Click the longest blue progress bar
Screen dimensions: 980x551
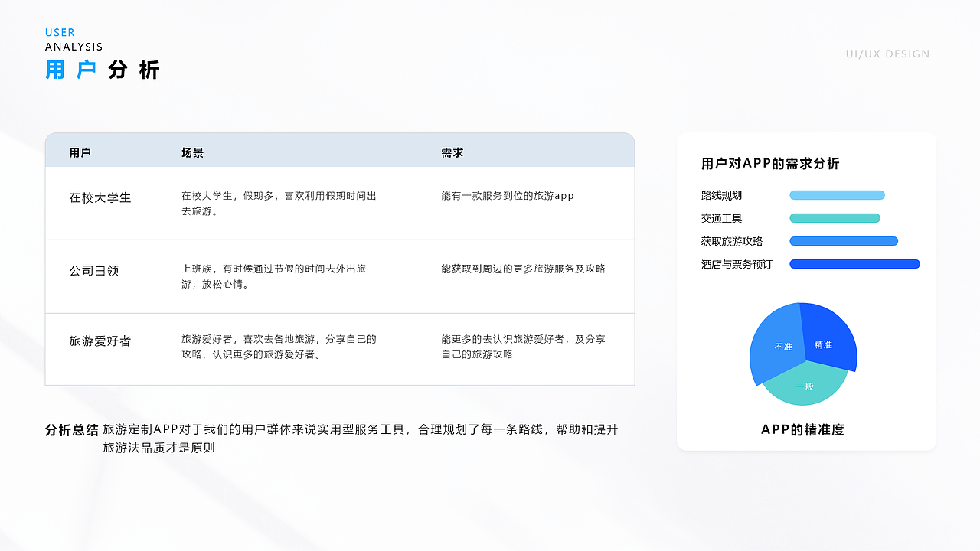(x=854, y=264)
